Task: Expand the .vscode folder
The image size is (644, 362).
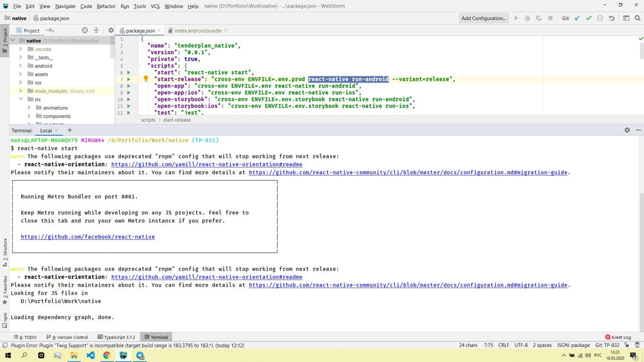Action: tap(21, 49)
